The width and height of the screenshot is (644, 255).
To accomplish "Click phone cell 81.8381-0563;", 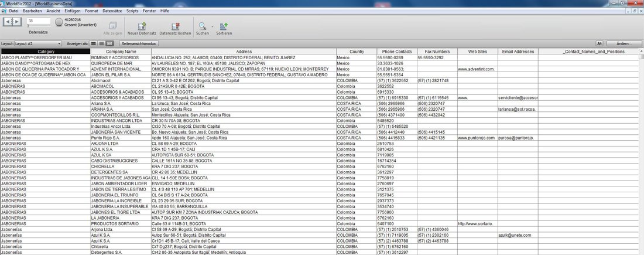I will (397, 69).
